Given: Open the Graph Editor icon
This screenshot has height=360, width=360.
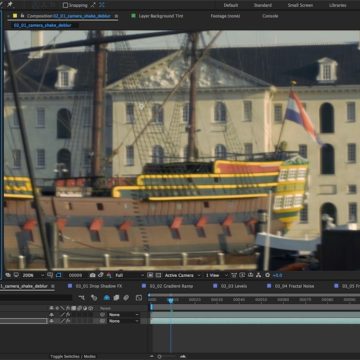Looking at the screenshot, I should point(139,298).
